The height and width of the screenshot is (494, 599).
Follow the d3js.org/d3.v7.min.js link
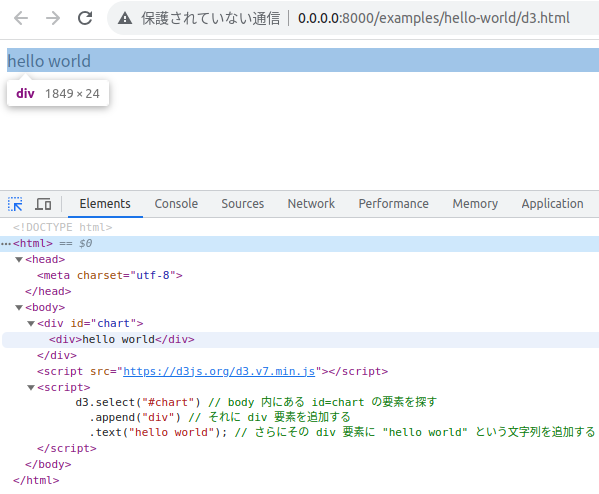point(219,372)
